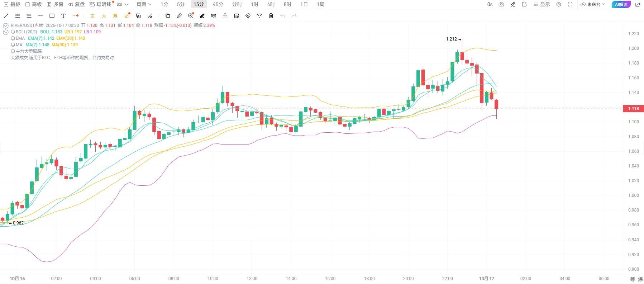Enter fullscreen chart mode
Image resolution: width=644 pixels, height=284 pixels.
coord(570,4)
